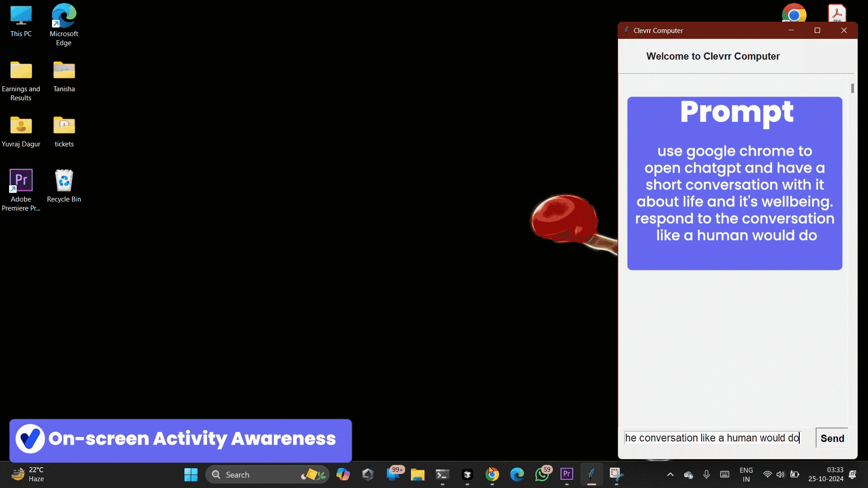Open Snipping Tool from the taskbar
This screenshot has height=488, width=868.
(x=616, y=474)
